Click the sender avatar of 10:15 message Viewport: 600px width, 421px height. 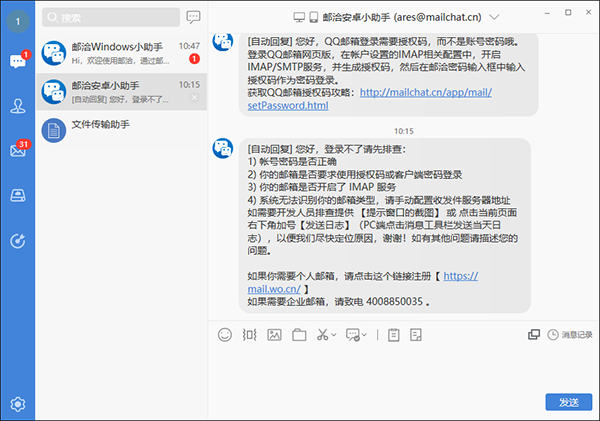223,148
